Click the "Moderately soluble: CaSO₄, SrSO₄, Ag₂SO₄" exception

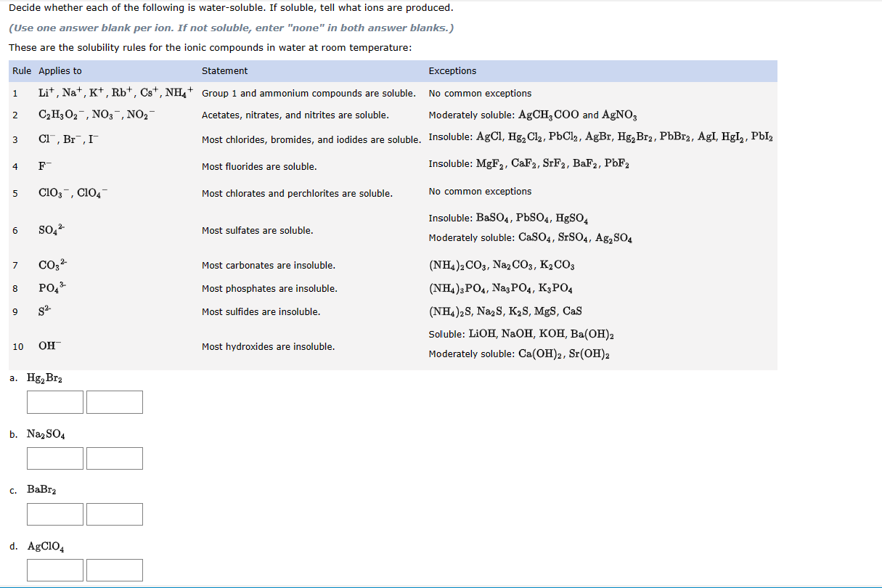pyautogui.click(x=530, y=238)
